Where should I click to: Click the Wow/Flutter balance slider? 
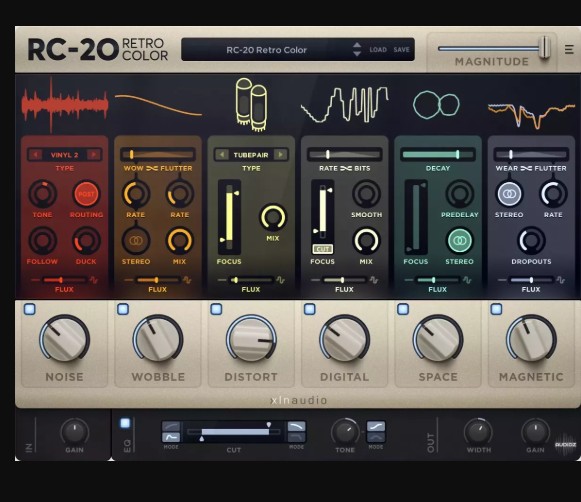pyautogui.click(x=158, y=154)
